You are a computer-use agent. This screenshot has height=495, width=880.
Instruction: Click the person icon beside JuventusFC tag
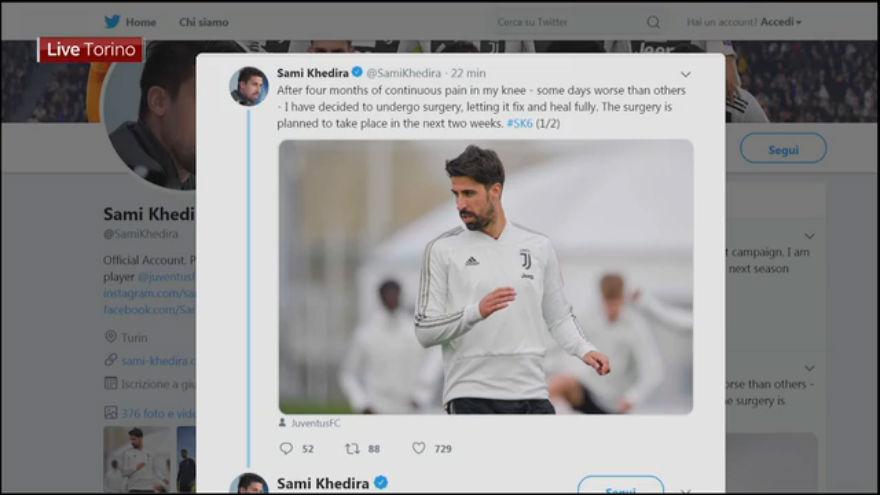283,423
